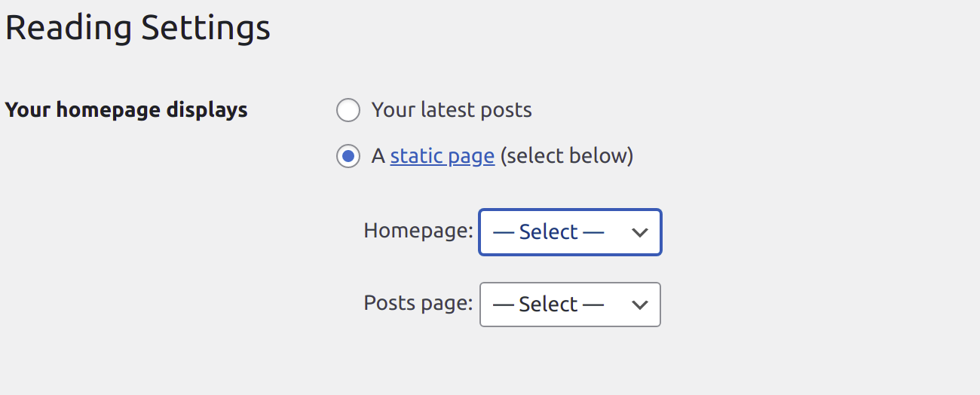Click the "Your latest posts" label text
Image resolution: width=980 pixels, height=395 pixels.
(x=452, y=110)
